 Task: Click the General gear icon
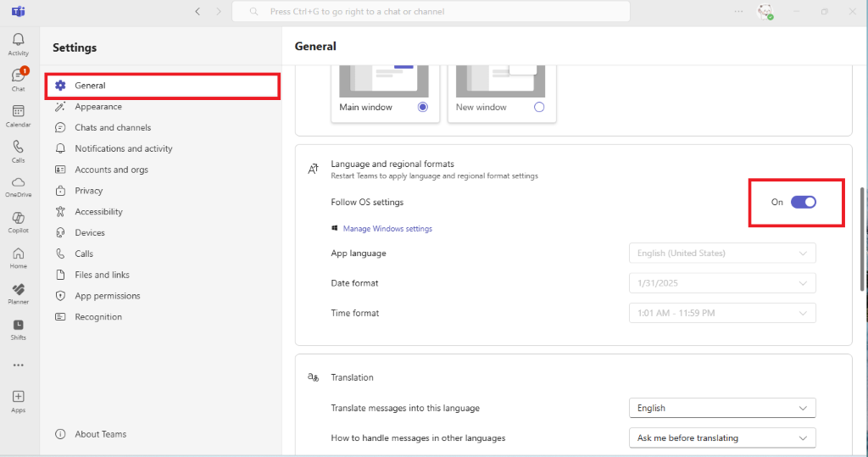point(60,86)
